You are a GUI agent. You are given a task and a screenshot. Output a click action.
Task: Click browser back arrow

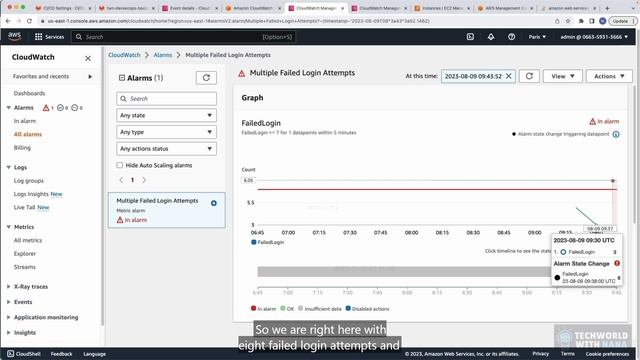click(8, 21)
